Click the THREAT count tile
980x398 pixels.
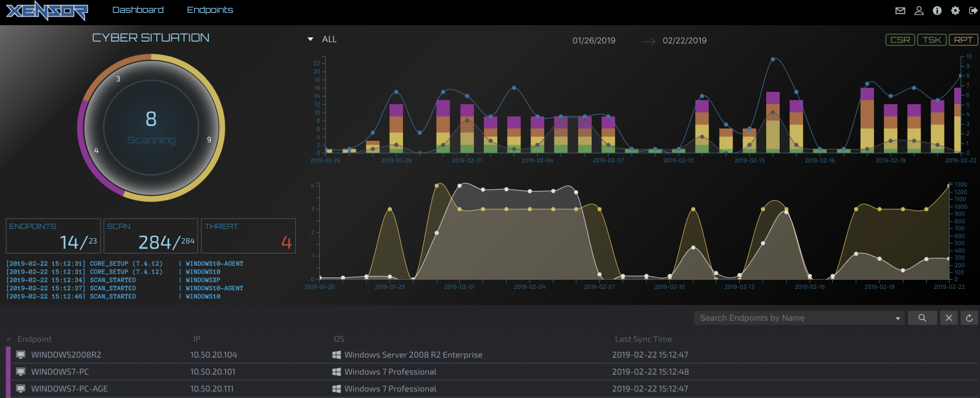[x=249, y=236]
